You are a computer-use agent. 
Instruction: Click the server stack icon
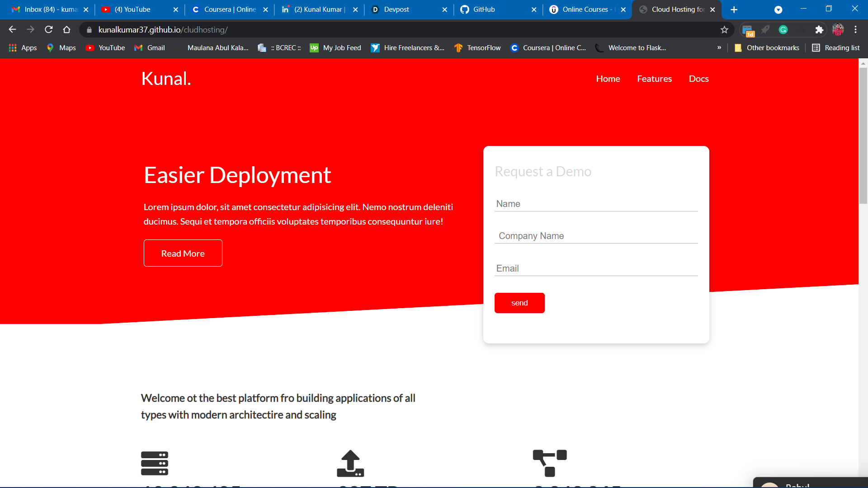coord(154,463)
